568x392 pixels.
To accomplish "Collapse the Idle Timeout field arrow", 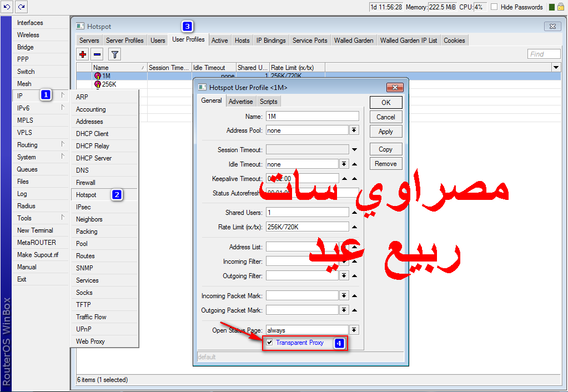I will pyautogui.click(x=354, y=164).
